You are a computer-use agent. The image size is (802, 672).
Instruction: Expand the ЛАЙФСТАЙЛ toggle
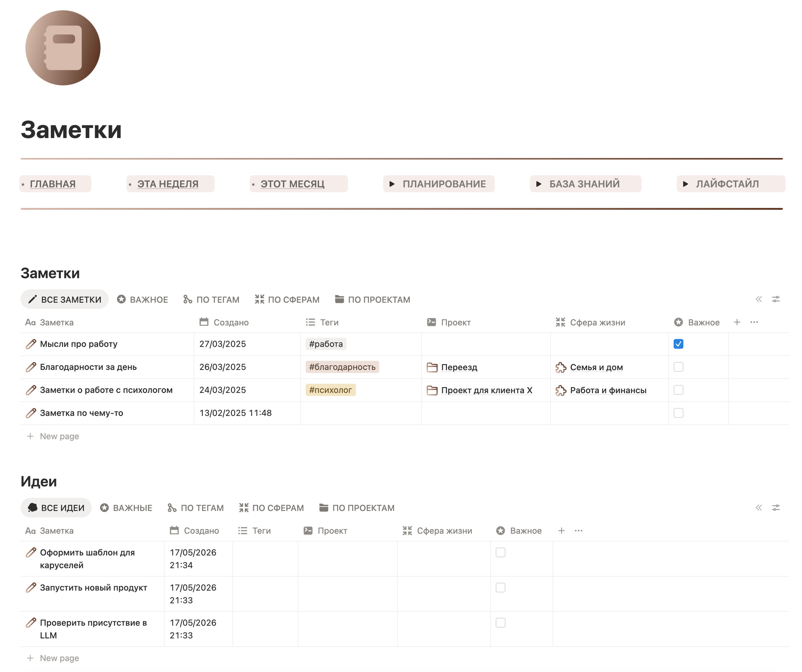pyautogui.click(x=685, y=184)
